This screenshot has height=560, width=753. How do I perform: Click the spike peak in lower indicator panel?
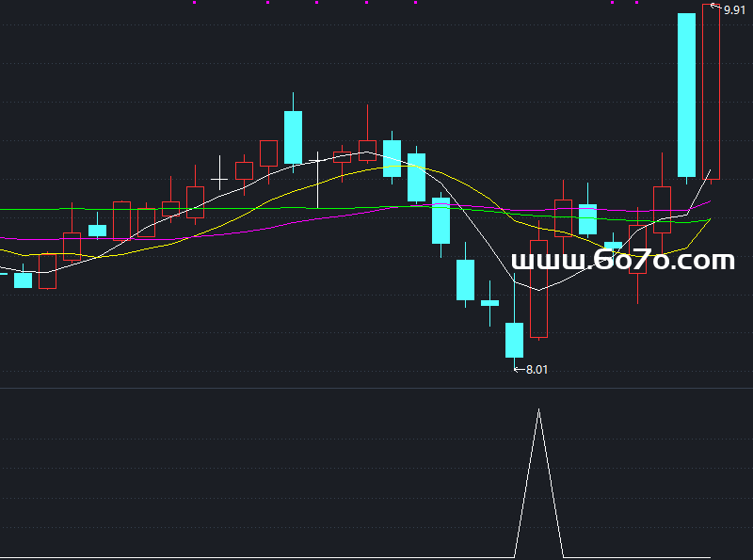[x=538, y=410]
